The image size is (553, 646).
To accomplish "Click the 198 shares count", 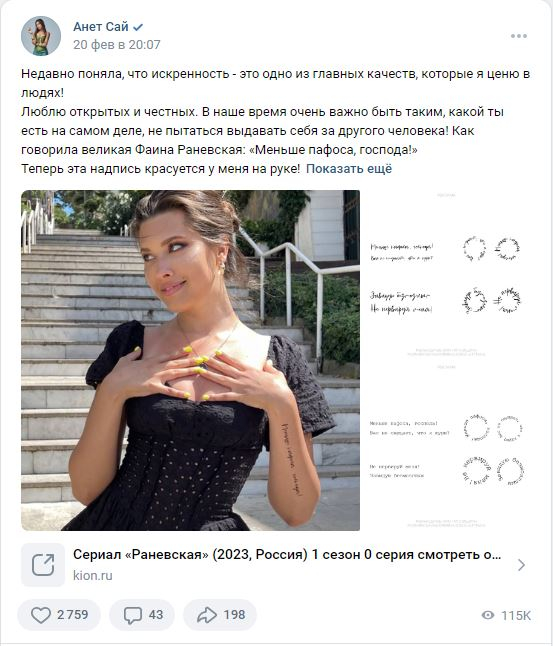I will [234, 615].
